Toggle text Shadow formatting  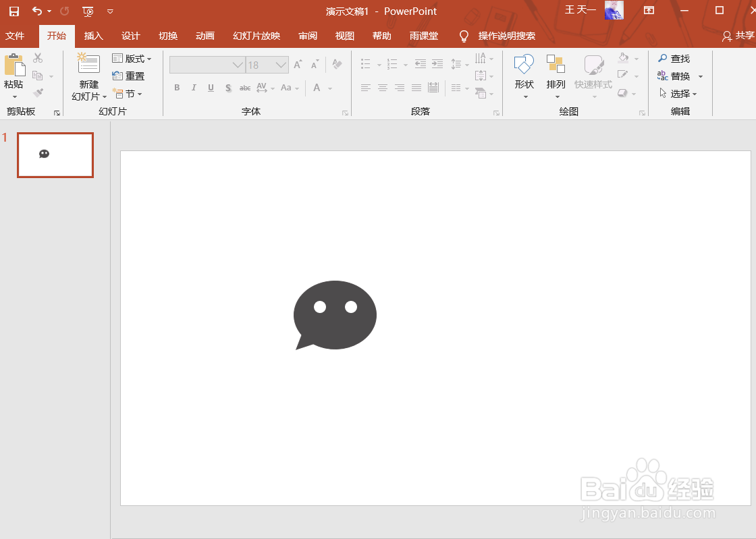click(x=228, y=88)
